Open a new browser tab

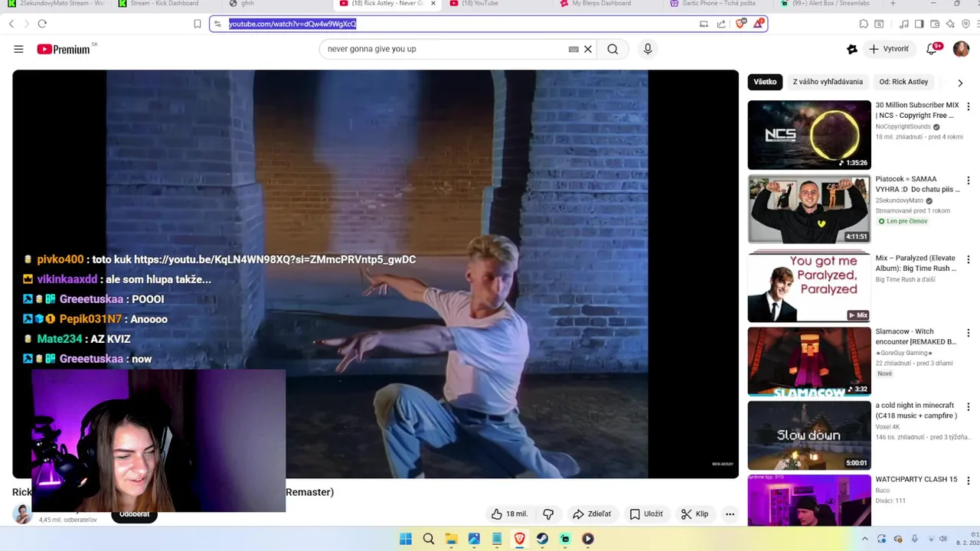tap(893, 4)
